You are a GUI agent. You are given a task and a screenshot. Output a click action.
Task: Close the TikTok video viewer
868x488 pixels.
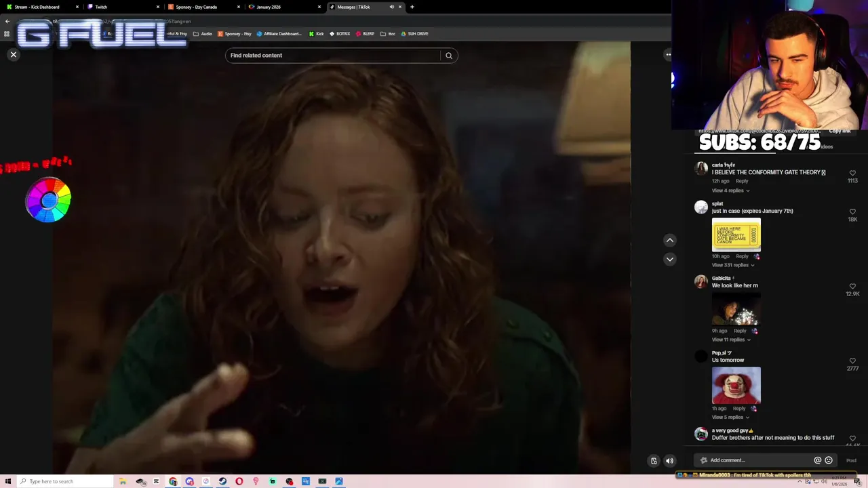(13, 54)
